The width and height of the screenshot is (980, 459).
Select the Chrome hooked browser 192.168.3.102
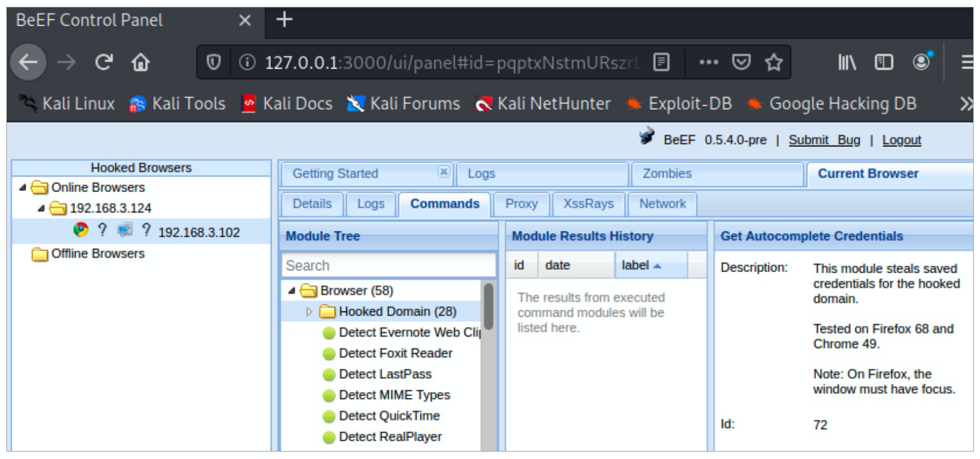coord(198,232)
